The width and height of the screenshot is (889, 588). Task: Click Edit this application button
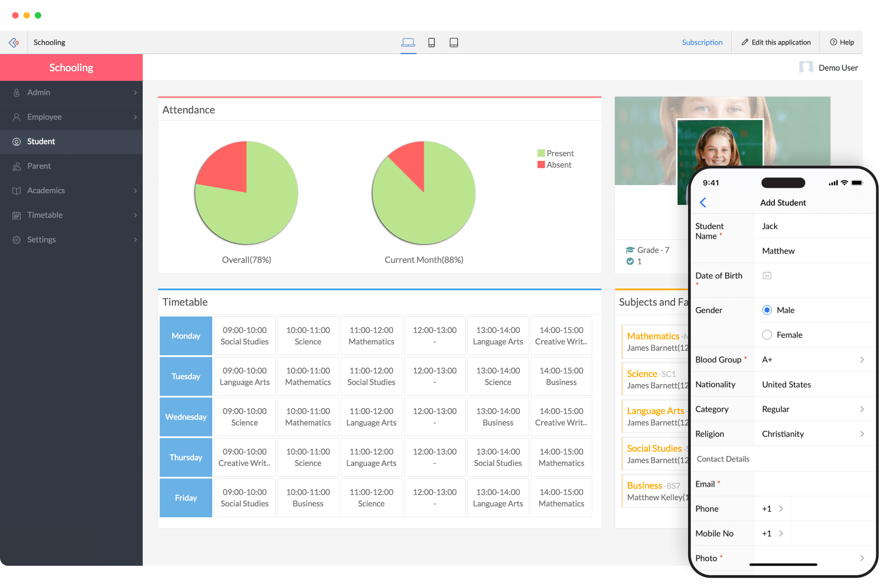(x=776, y=42)
